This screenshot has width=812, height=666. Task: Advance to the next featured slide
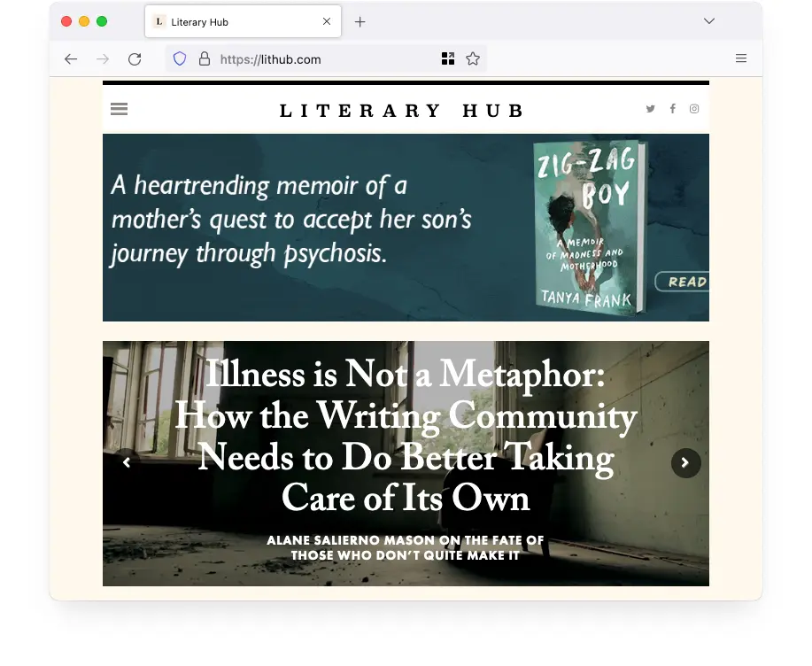click(685, 462)
